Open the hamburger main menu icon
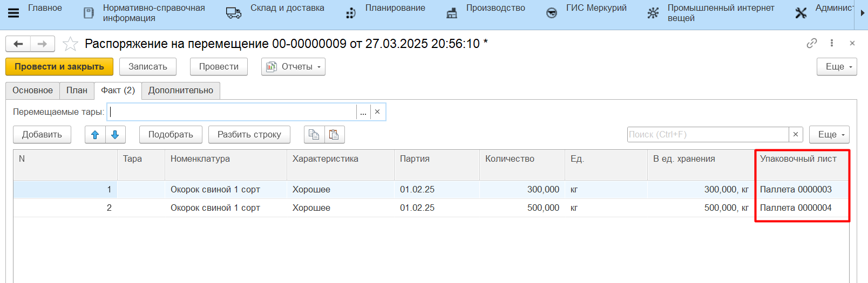Screen dimensions: 868x283 point(13,13)
